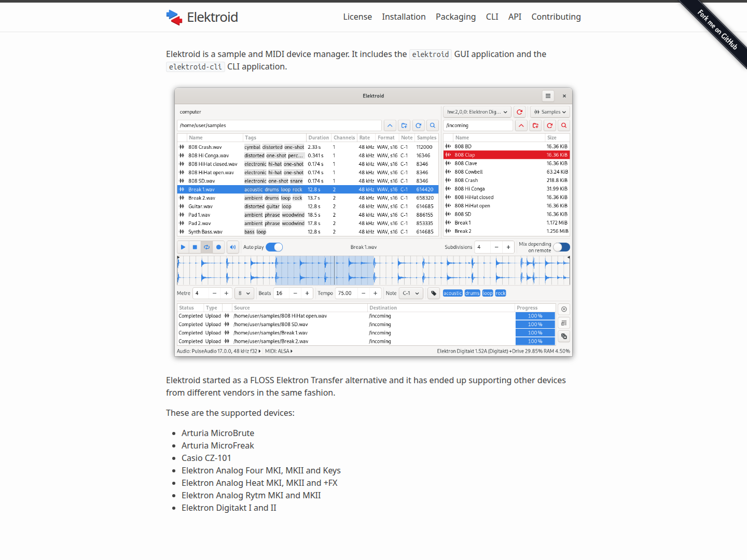Open search in the local file browser
The width and height of the screenshot is (747, 560).
click(432, 125)
